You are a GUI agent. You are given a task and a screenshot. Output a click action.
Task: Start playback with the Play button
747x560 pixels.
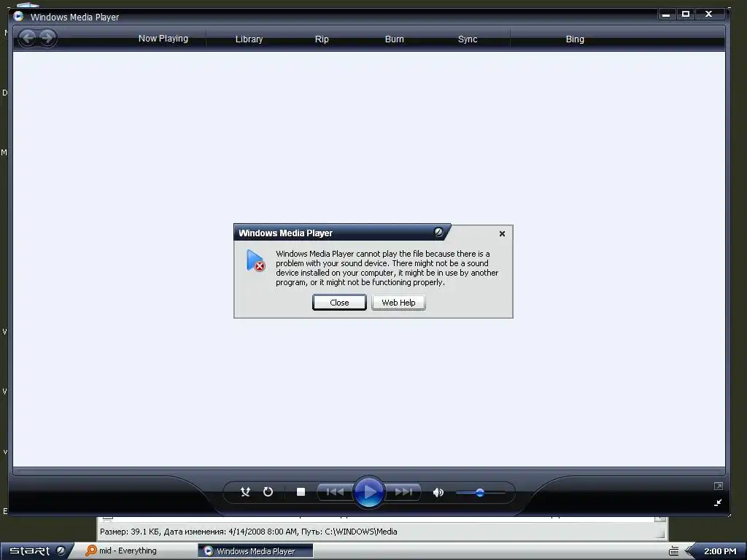(368, 492)
